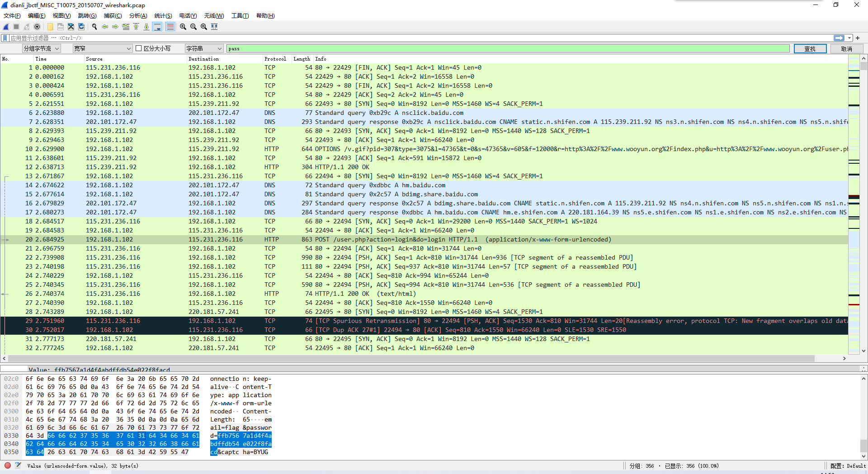The height and width of the screenshot is (474, 868).
Task: Open the 电话(Y) menu
Action: pos(188,16)
